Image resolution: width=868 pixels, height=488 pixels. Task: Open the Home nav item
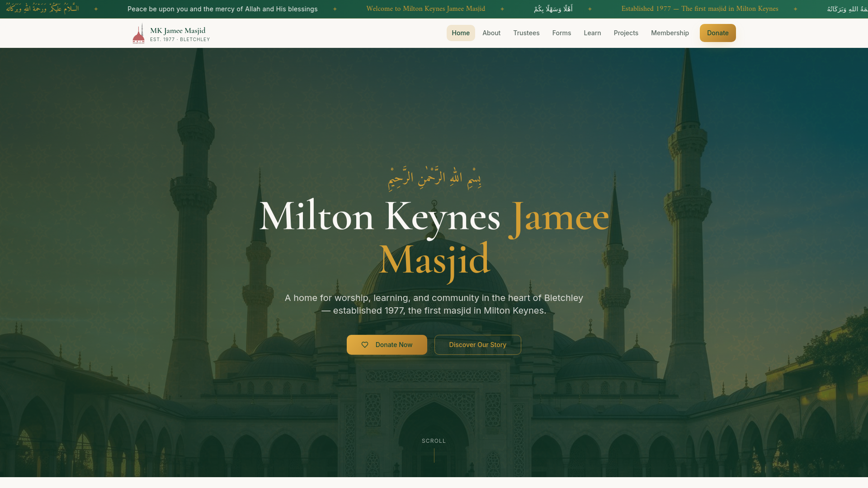[461, 33]
